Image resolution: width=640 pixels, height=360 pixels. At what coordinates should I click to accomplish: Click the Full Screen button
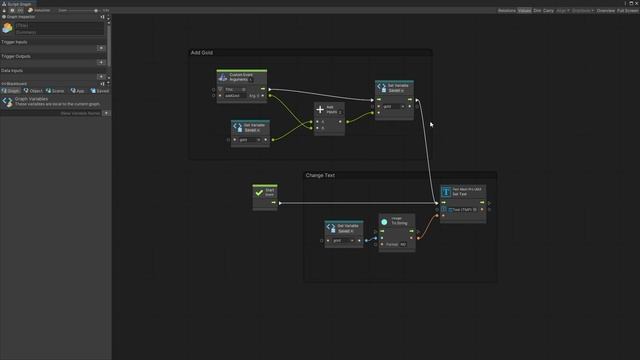point(627,11)
